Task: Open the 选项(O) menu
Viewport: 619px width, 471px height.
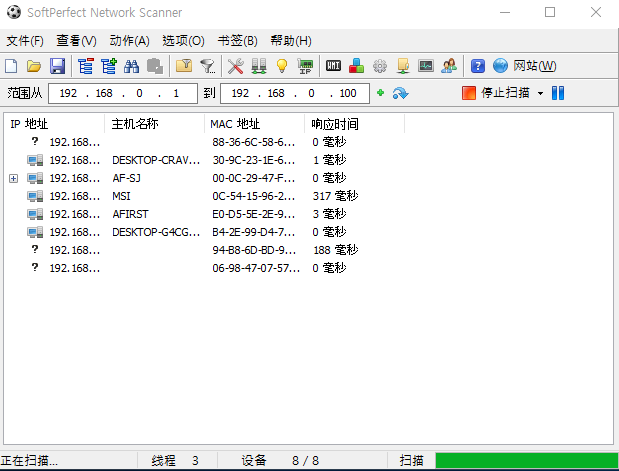Action: [183, 41]
